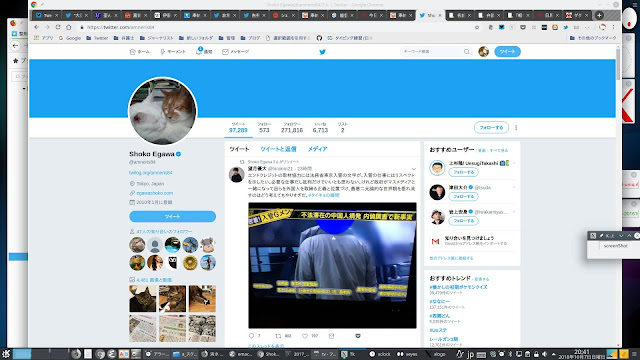Close the active Twitter browser tab

point(440,16)
